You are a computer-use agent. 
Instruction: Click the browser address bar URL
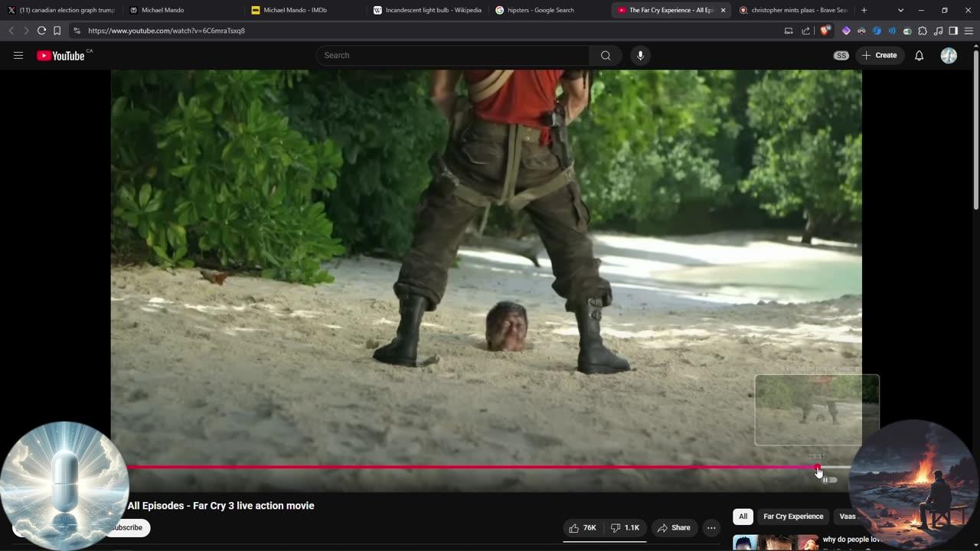pyautogui.click(x=166, y=31)
